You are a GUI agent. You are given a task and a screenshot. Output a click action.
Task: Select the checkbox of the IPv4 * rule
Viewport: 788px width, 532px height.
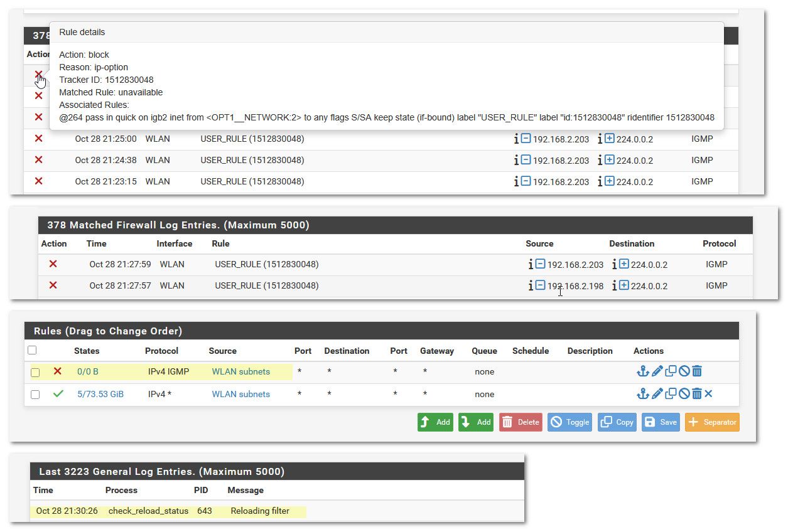click(x=35, y=395)
